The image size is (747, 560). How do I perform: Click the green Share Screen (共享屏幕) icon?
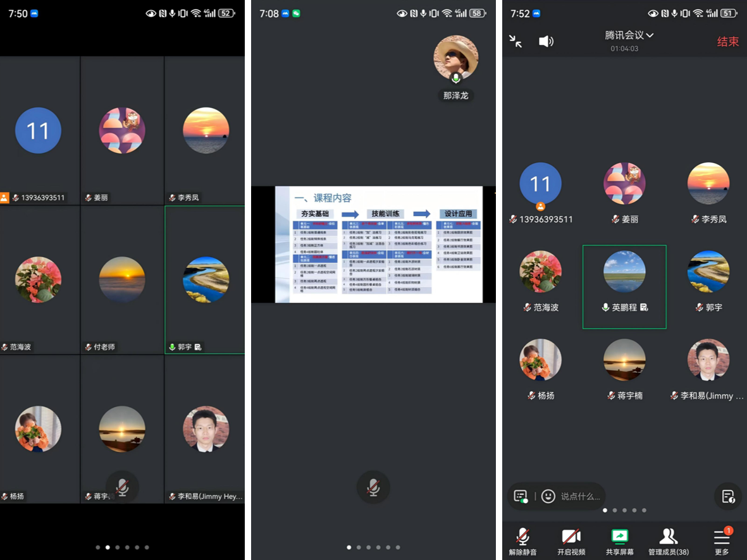[x=619, y=542]
